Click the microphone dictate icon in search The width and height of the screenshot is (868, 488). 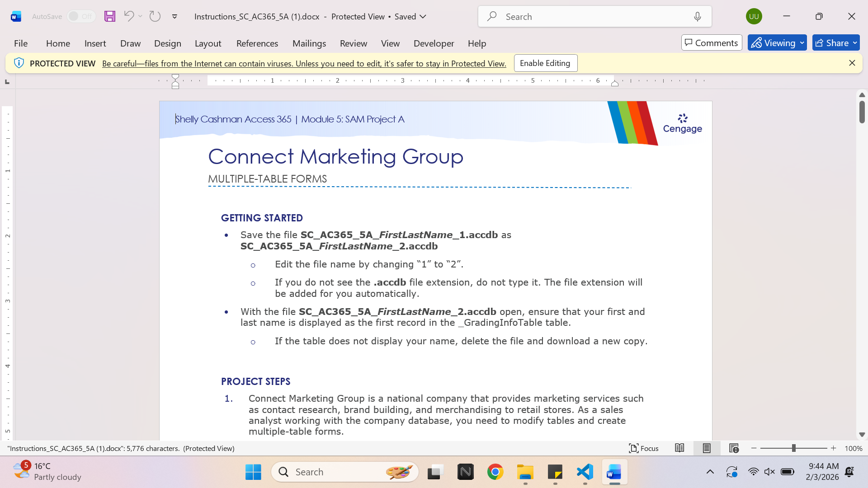[x=698, y=17]
